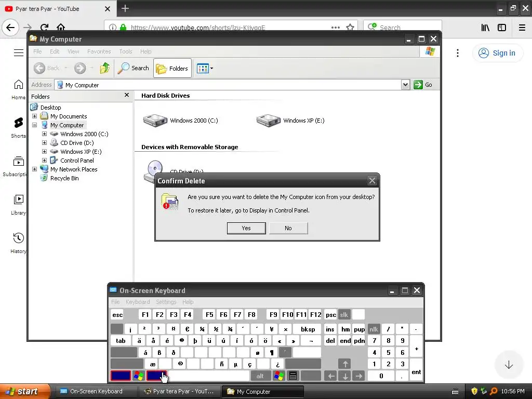Reload the page with the refresh icon
This screenshot has height=399, width=532.
[x=45, y=27]
